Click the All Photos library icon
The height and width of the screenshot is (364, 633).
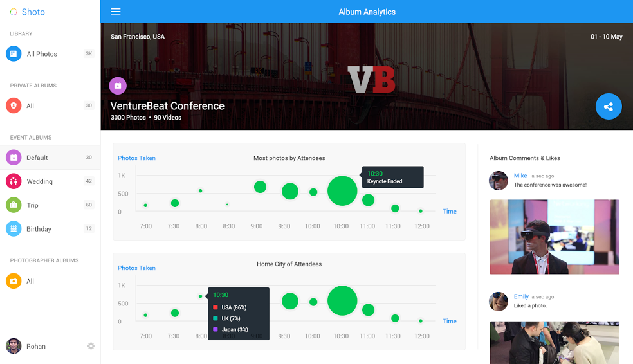pyautogui.click(x=14, y=54)
